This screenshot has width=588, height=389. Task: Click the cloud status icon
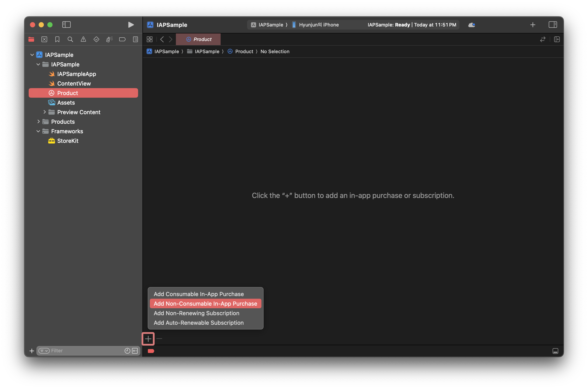(471, 25)
